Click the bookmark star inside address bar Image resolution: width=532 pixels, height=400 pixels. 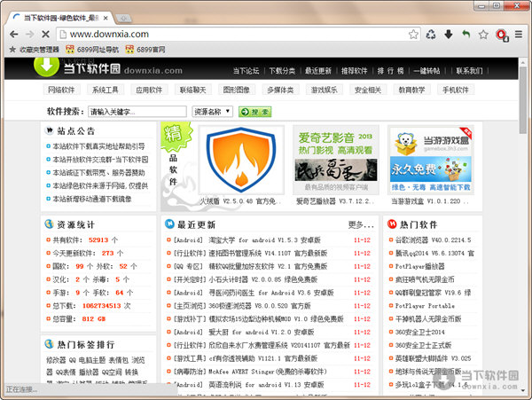pyautogui.click(x=413, y=35)
